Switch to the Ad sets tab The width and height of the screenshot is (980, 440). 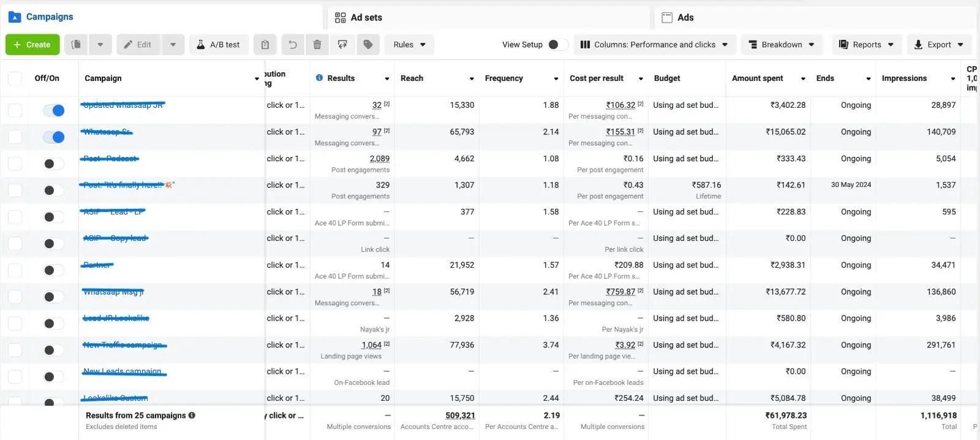pos(366,17)
